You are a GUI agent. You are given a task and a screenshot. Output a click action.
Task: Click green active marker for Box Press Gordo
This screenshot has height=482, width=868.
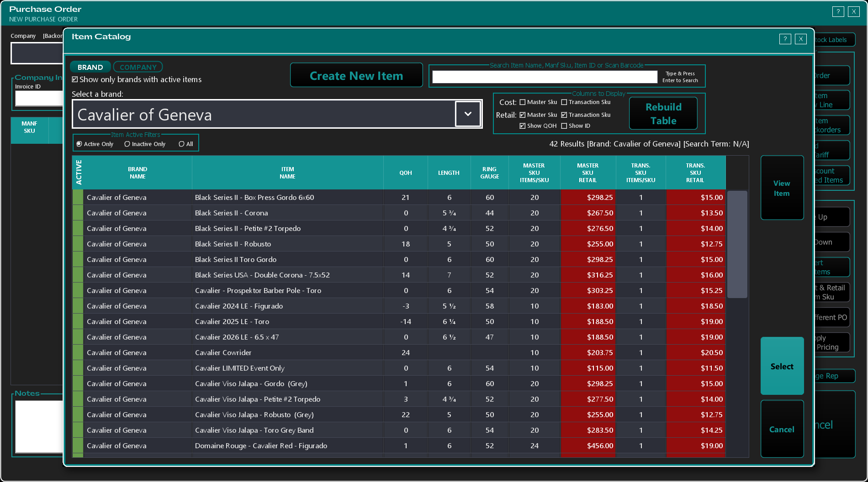coord(78,197)
